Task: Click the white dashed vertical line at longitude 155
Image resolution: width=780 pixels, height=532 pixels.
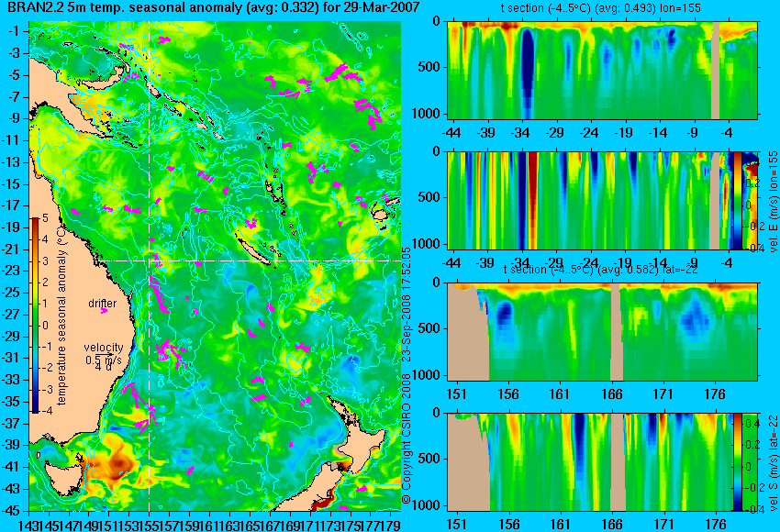Action: pos(150,266)
